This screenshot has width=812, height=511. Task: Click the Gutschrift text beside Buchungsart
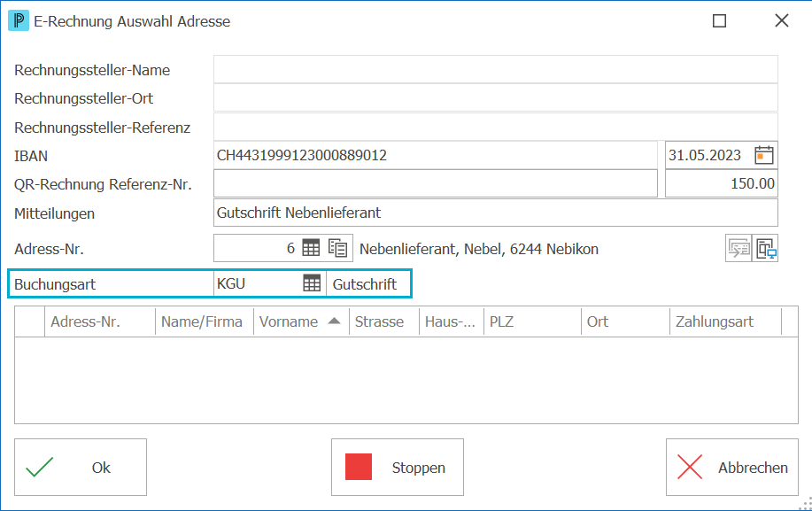tap(365, 284)
